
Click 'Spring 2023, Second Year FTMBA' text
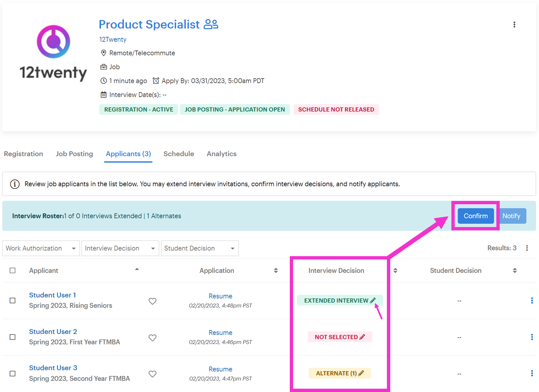point(79,379)
